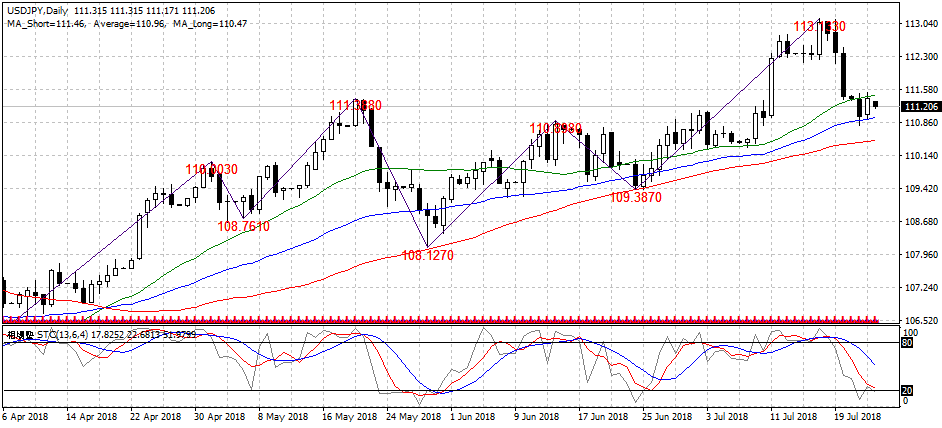Image resolution: width=942 pixels, height=428 pixels.
Task: Click the current price tag 111.206
Action: [x=920, y=107]
